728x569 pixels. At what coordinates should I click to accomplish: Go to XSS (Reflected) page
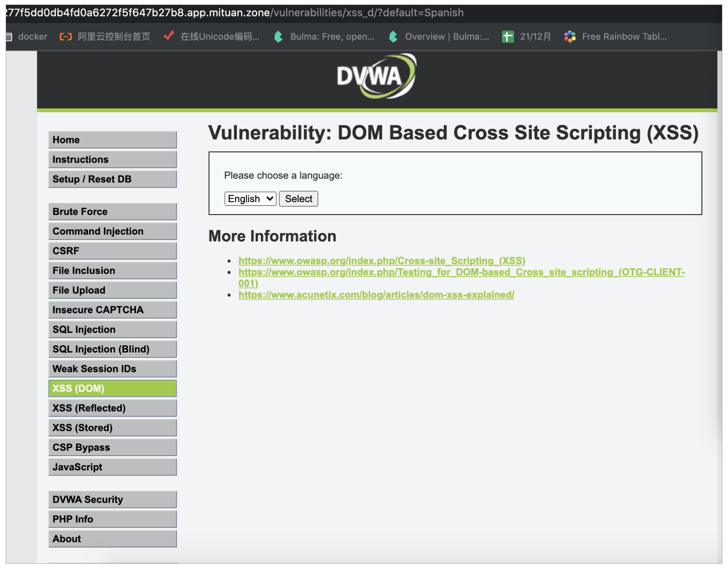pos(112,408)
